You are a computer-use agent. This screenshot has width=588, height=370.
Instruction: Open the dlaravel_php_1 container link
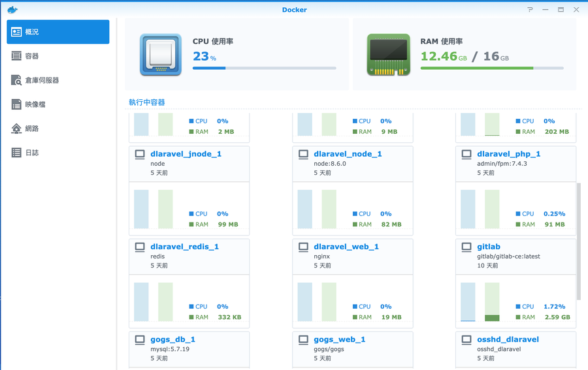(508, 154)
